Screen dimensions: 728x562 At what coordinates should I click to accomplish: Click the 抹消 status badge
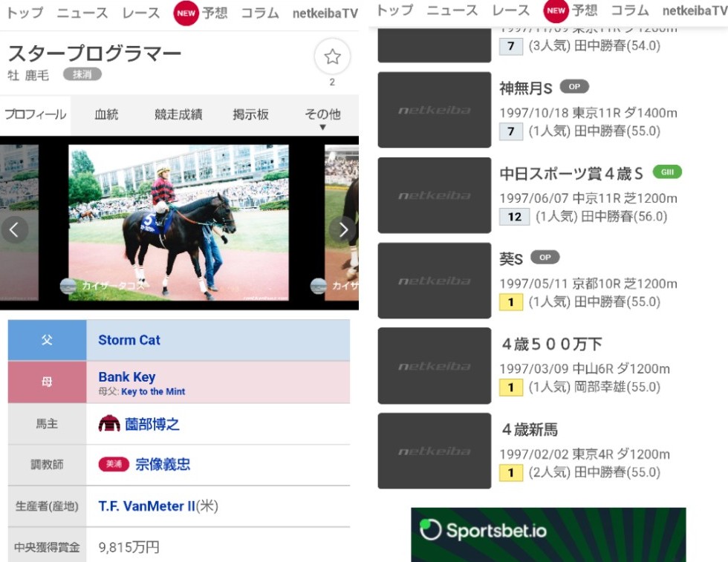(x=82, y=74)
